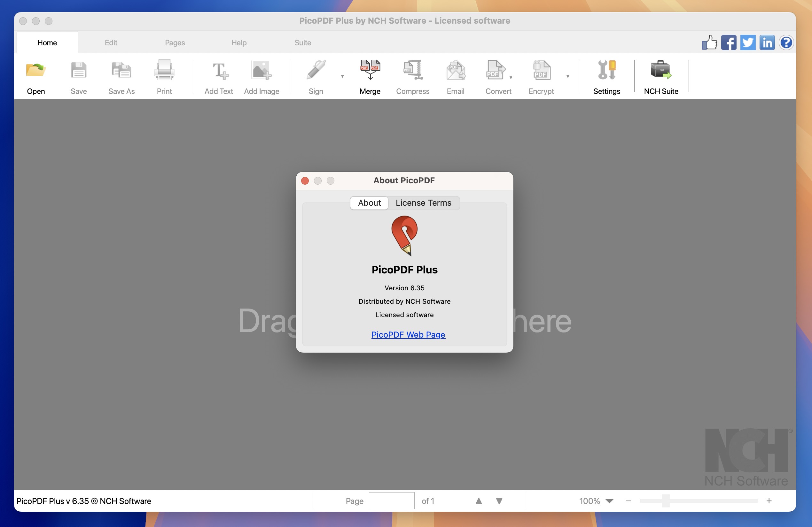
Task: Open the NCH Suite briefcase icon
Action: (661, 70)
